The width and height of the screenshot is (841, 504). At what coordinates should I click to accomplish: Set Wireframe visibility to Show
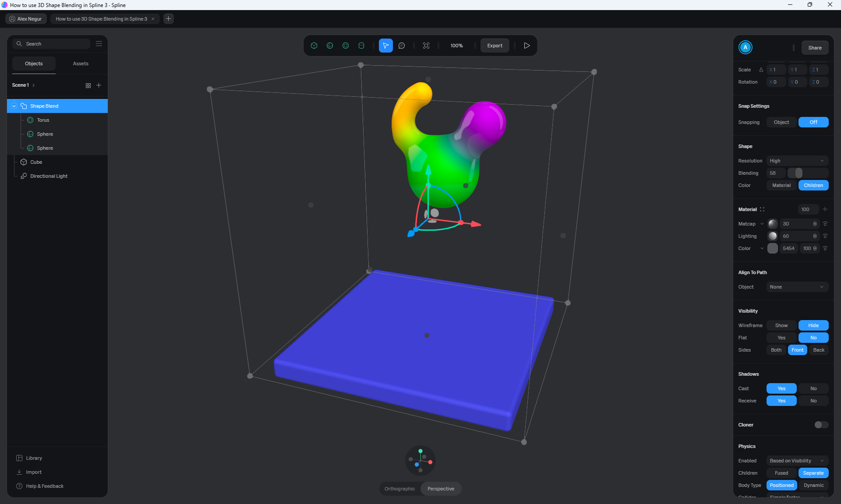(781, 325)
